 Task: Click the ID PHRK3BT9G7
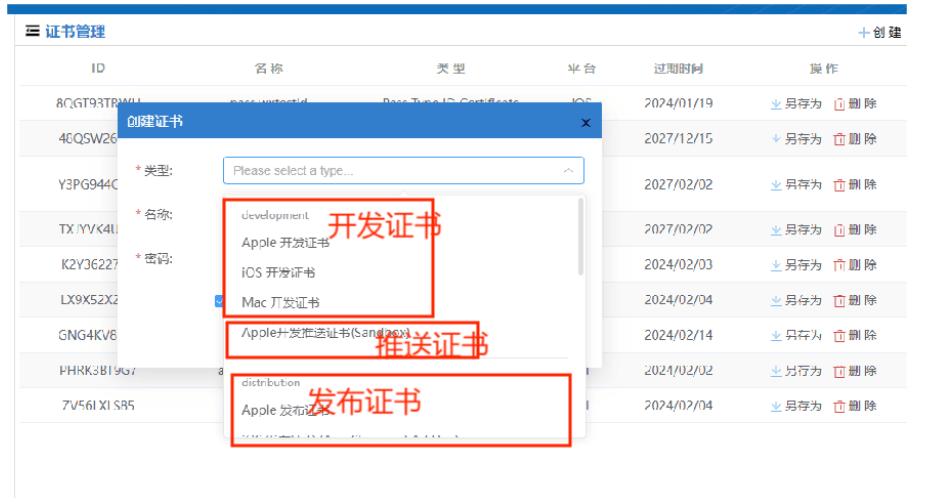coord(98,371)
